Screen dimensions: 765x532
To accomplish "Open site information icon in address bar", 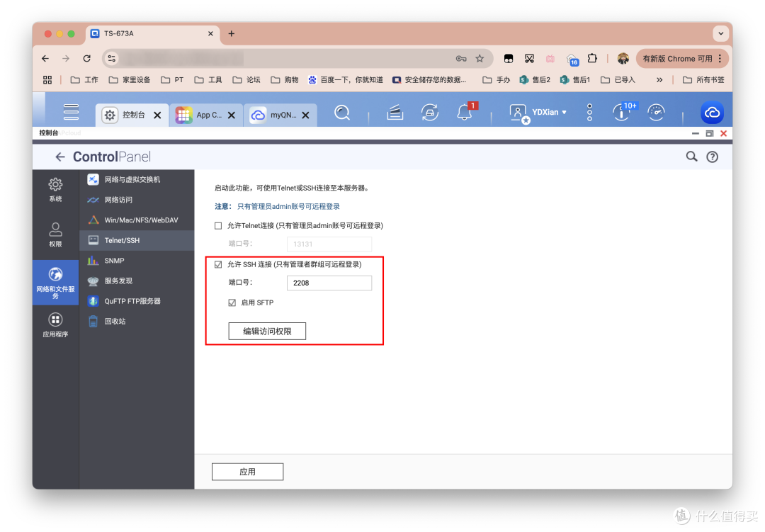I will [x=112, y=59].
